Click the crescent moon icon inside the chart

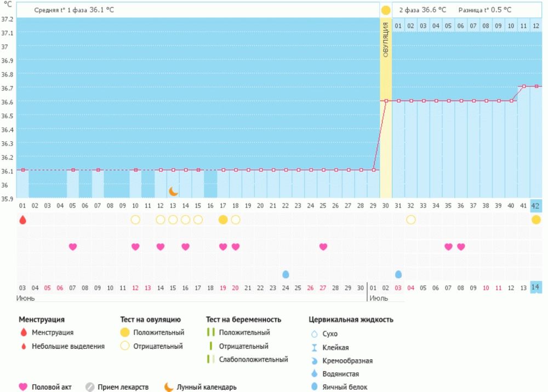(x=173, y=191)
